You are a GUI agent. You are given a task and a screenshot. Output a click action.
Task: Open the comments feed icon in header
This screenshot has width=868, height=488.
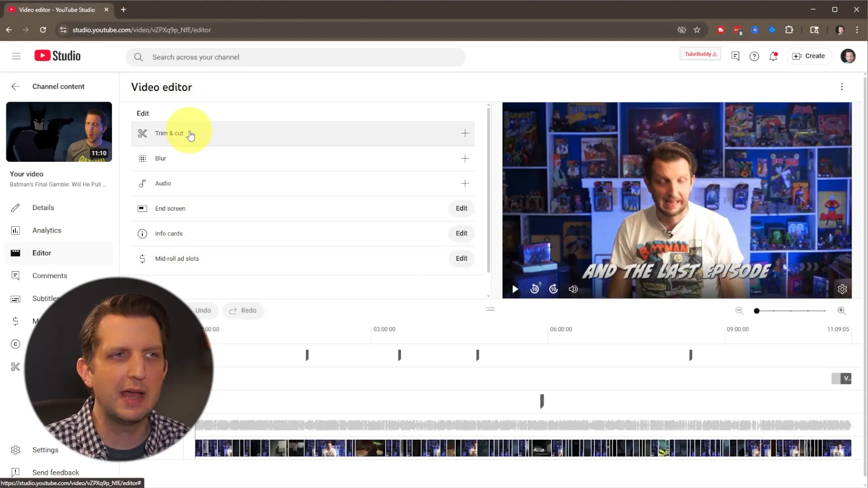[x=735, y=56]
